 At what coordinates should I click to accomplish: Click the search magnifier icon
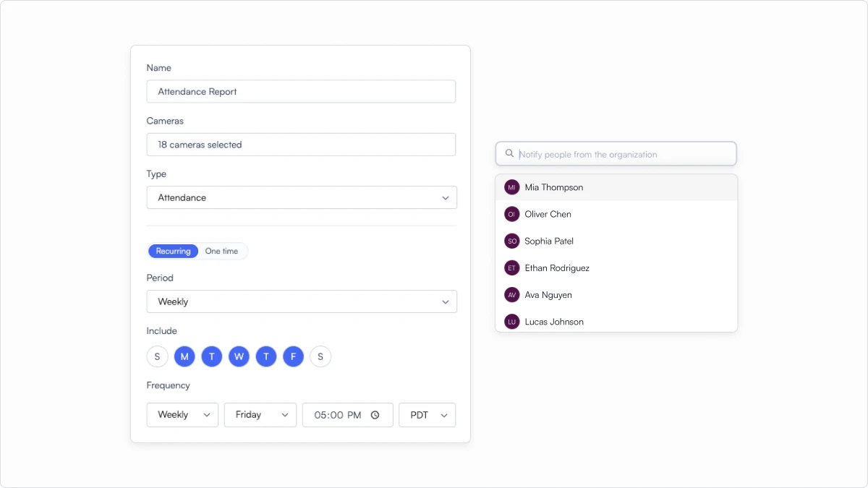(509, 153)
